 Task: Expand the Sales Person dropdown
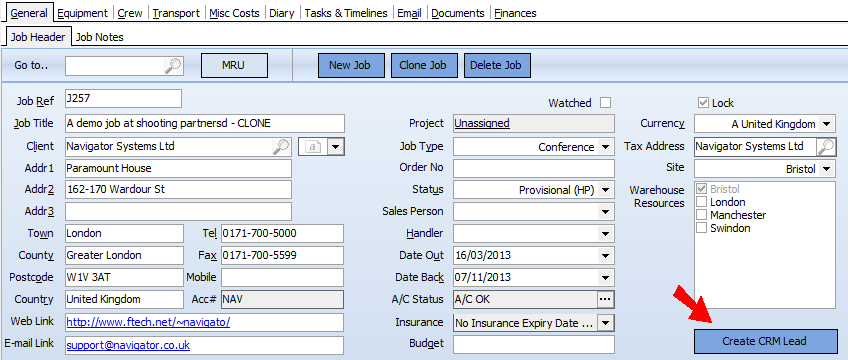(x=605, y=212)
